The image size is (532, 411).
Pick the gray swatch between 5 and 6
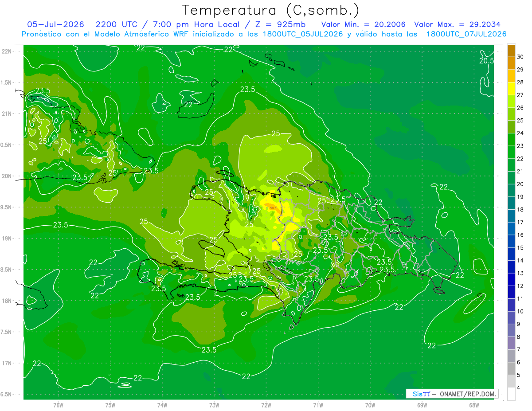tap(511, 369)
